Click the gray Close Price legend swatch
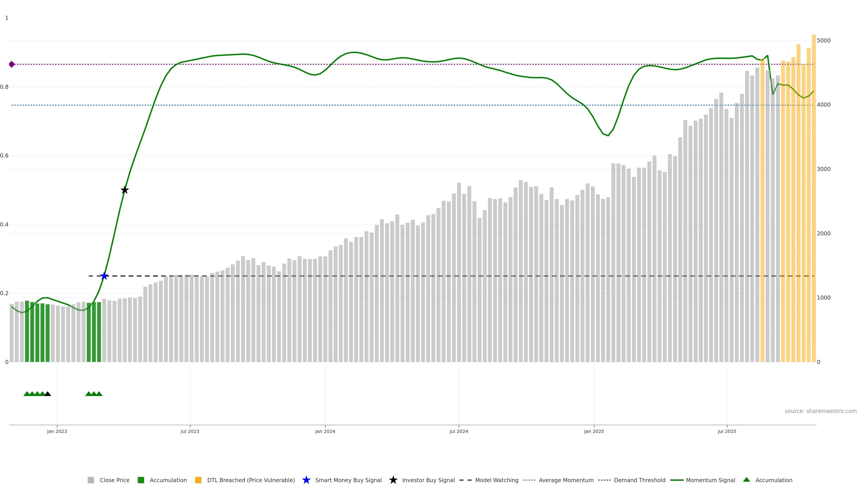The width and height of the screenshot is (868, 488). 91,480
